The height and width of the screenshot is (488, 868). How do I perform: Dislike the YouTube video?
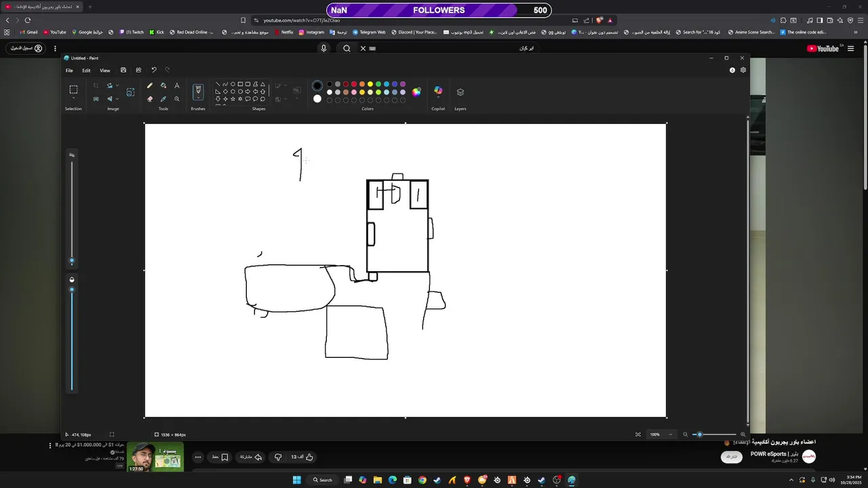tap(278, 457)
